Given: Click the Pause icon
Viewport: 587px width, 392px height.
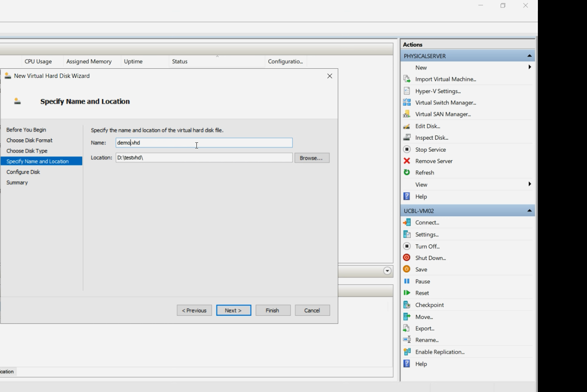Looking at the screenshot, I should tap(407, 281).
